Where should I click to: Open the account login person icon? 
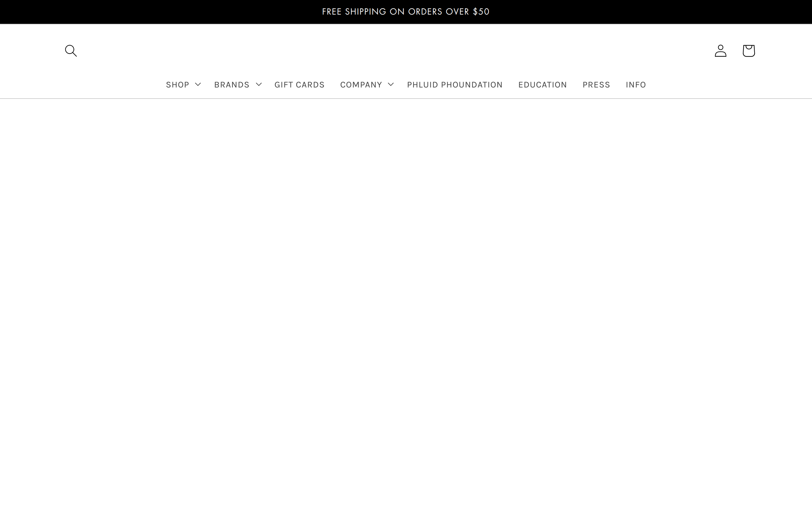point(720,51)
